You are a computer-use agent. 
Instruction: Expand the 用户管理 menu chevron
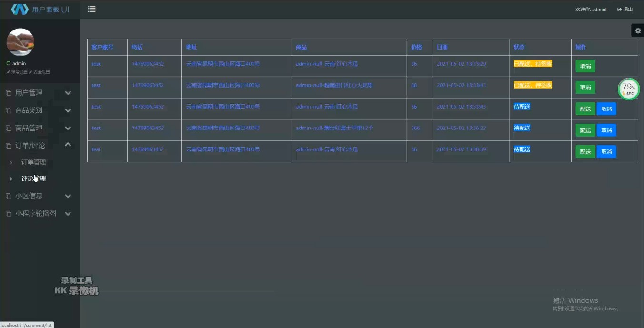point(68,93)
